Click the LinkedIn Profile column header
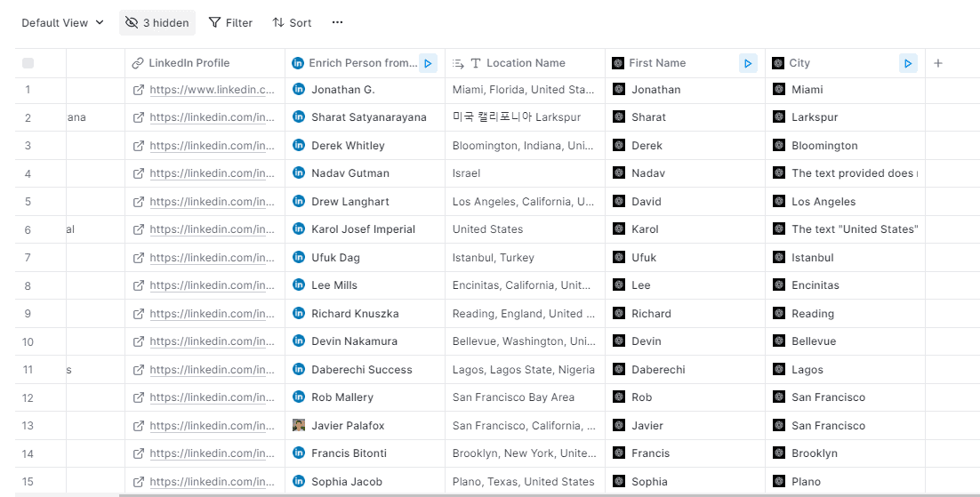The width and height of the screenshot is (980, 497). (x=205, y=63)
